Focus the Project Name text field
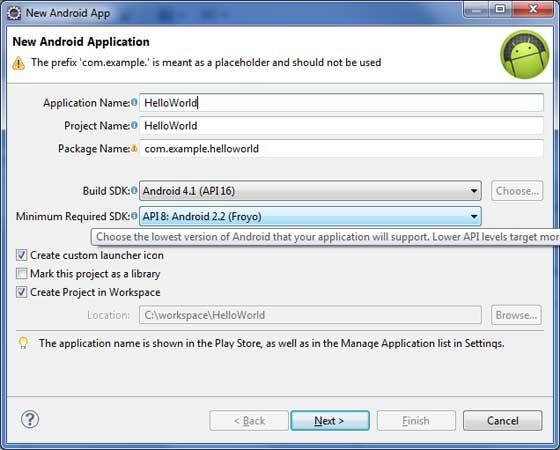Image resolution: width=560 pixels, height=450 pixels. 341,126
